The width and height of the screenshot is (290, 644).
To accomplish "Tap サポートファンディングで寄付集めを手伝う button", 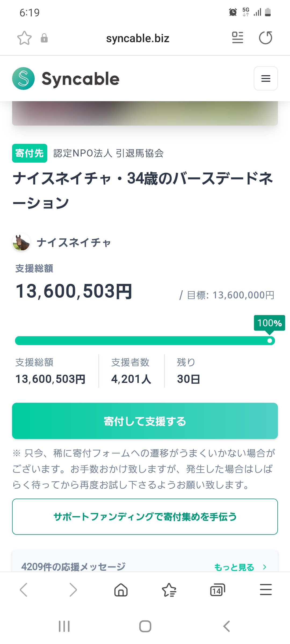I will (x=145, y=517).
